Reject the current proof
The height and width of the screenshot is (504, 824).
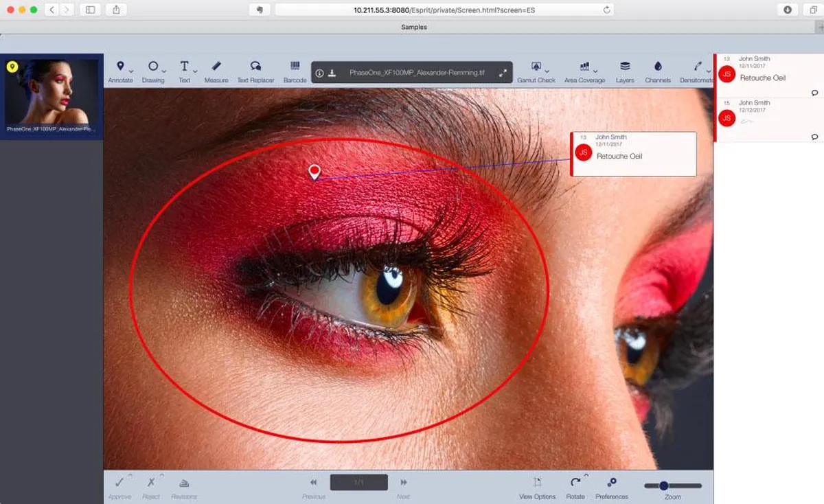tap(151, 483)
